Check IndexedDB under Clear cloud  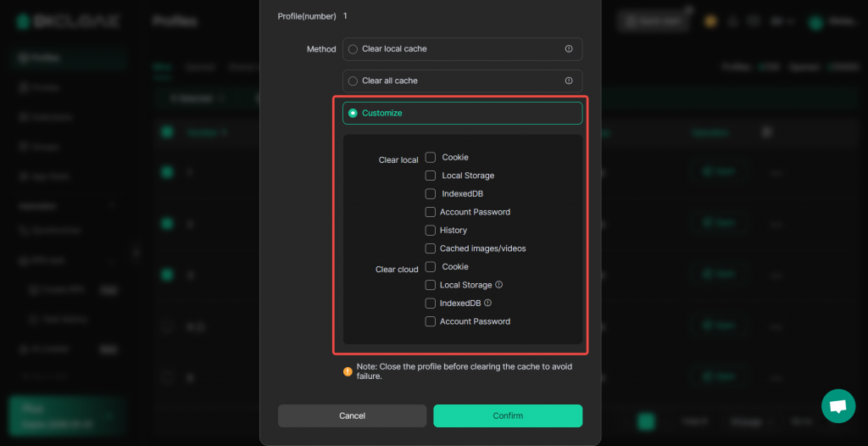click(x=431, y=303)
